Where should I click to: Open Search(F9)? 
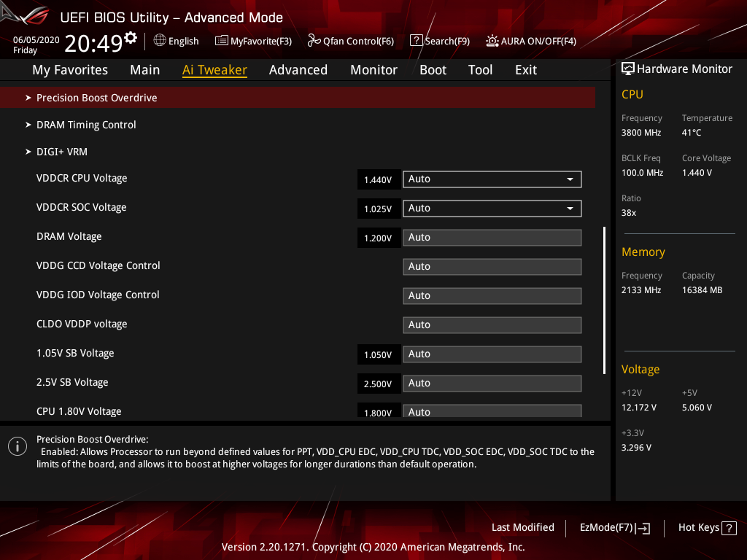tap(440, 41)
